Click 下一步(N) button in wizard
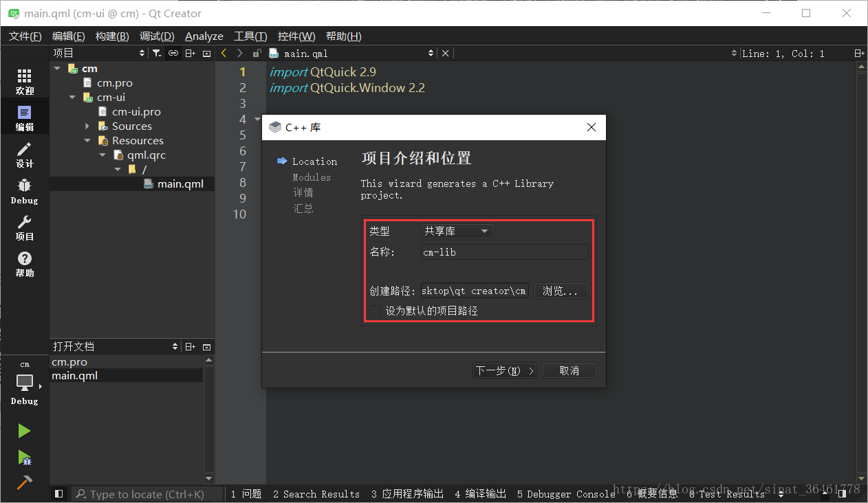868x503 pixels. click(x=505, y=370)
